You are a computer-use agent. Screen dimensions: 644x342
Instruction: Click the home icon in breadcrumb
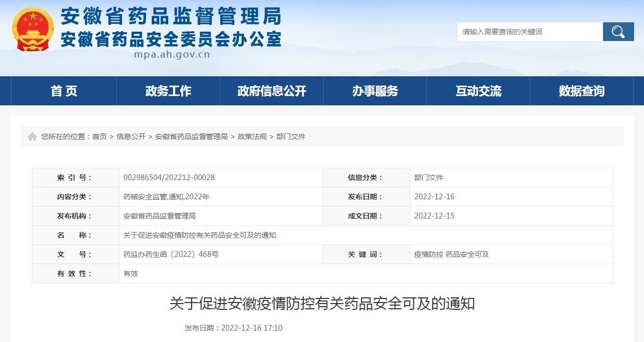(x=32, y=136)
